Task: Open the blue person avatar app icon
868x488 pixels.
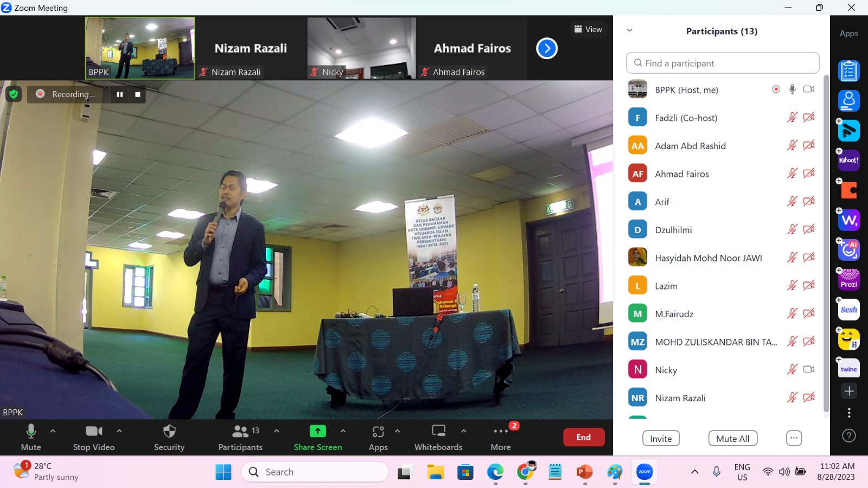Action: [x=849, y=101]
